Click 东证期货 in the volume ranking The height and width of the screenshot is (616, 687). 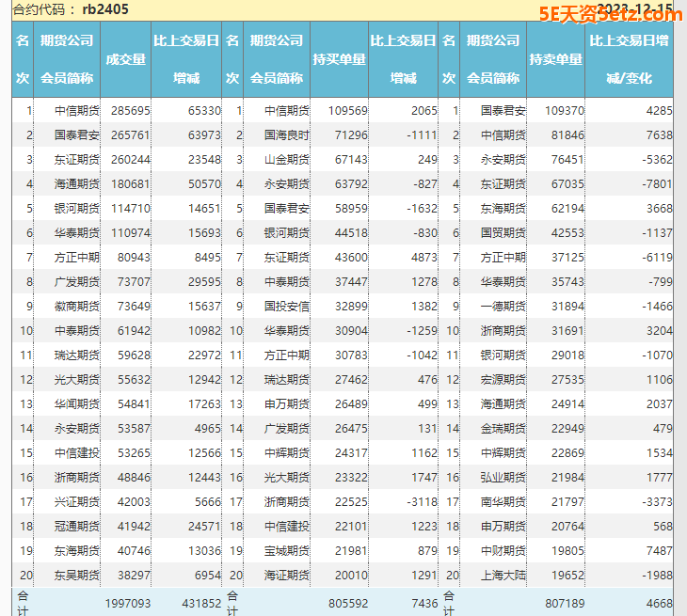click(x=77, y=160)
